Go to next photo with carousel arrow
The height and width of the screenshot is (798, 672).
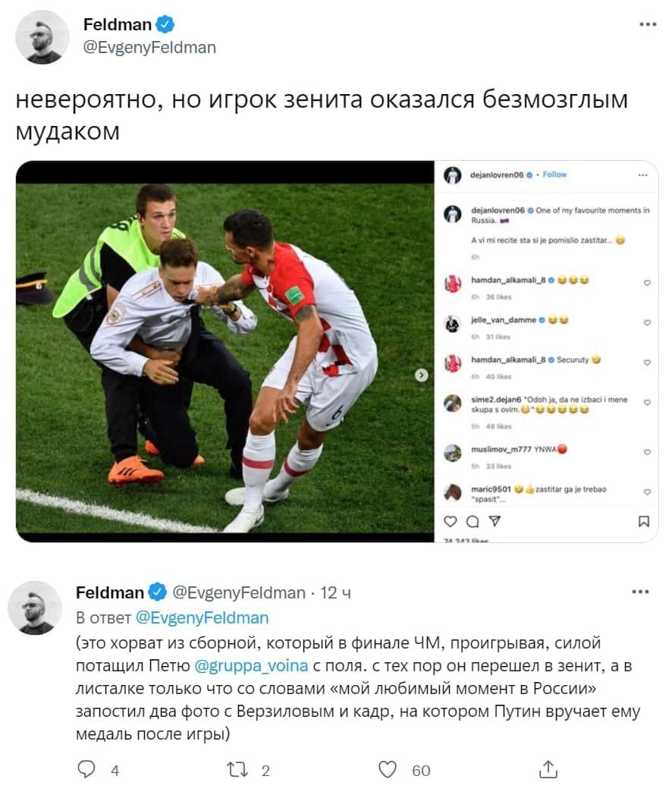(421, 375)
